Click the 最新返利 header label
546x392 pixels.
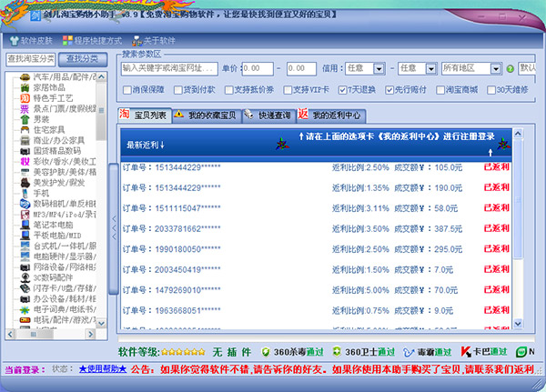[x=146, y=146]
